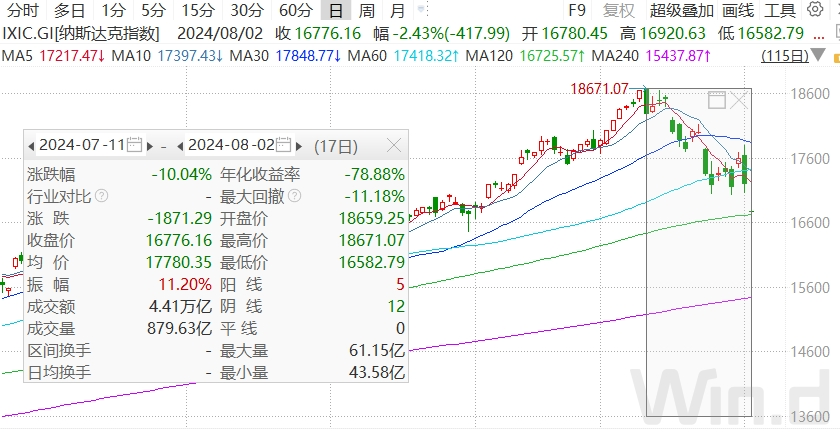The height and width of the screenshot is (435, 840).
Task: Select the 15分 period tab
Action: (198, 10)
